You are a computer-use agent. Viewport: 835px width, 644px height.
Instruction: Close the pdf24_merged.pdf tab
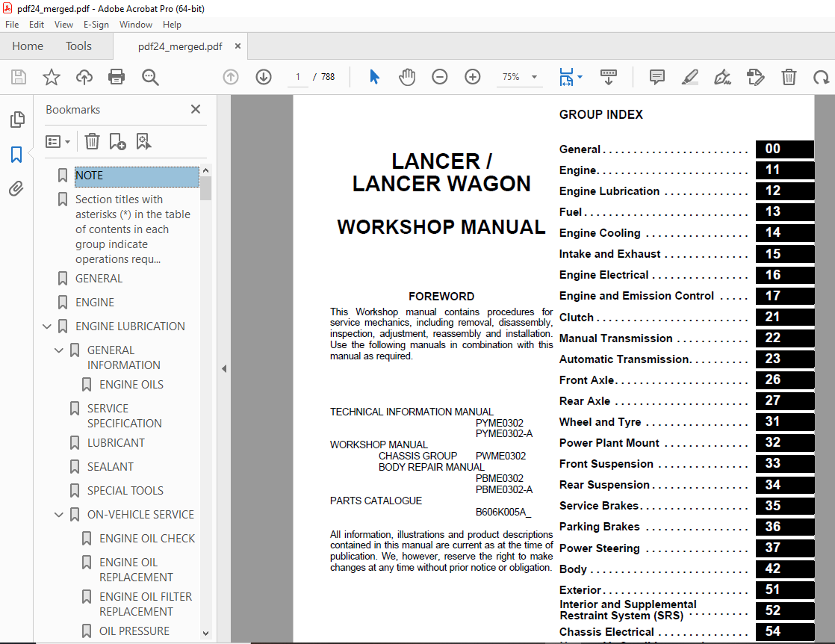click(x=238, y=46)
